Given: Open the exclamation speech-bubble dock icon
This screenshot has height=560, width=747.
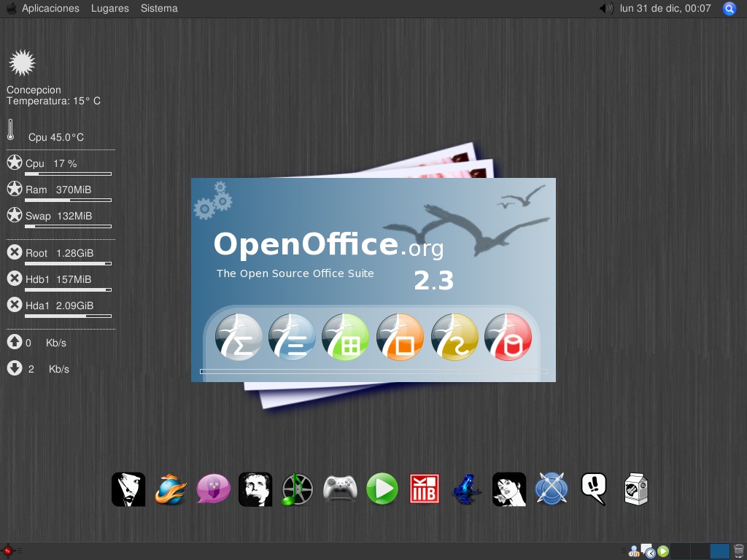Looking at the screenshot, I should click(x=594, y=489).
